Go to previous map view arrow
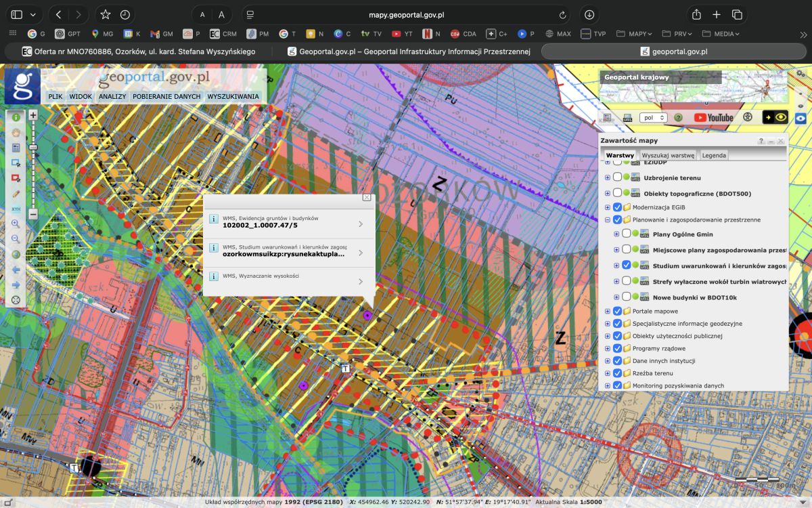812x508 pixels. coord(16,270)
